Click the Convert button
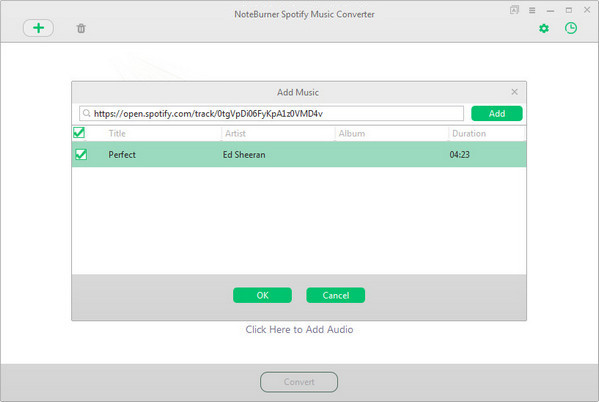Viewport: 599px width, 402px height. coord(299,382)
